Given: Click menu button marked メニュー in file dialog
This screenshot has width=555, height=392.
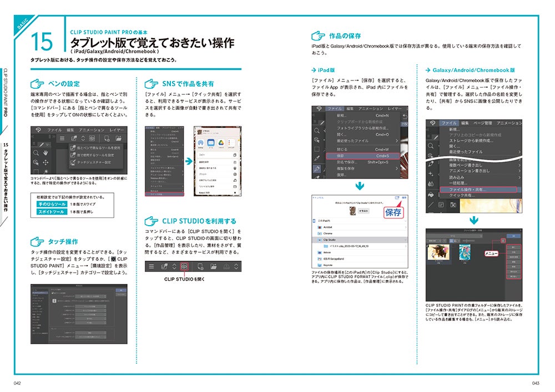Looking at the screenshot, I should coord(503,241).
